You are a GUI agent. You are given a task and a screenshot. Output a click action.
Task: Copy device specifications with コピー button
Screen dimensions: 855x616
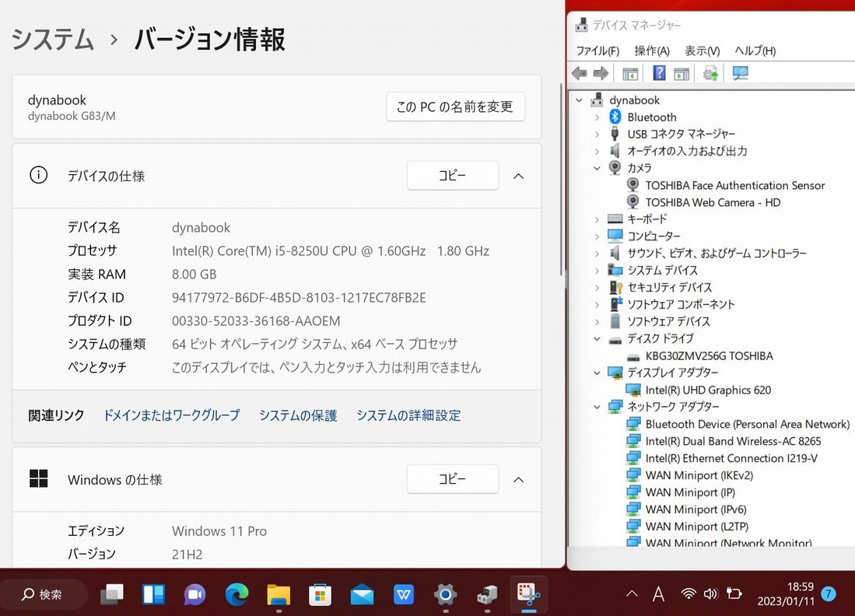[453, 176]
